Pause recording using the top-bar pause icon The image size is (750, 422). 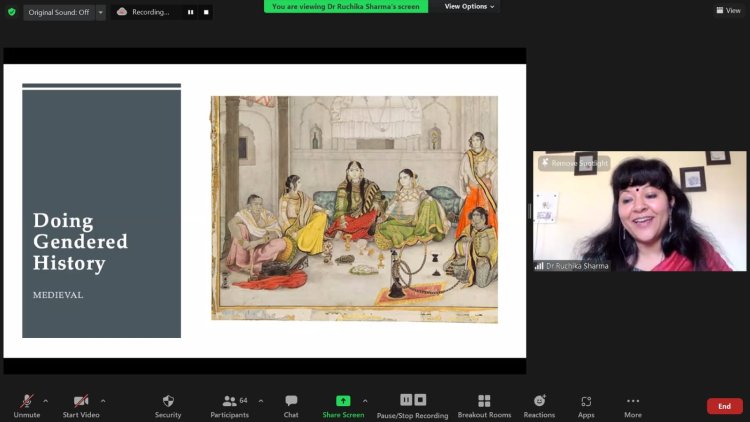(x=190, y=12)
